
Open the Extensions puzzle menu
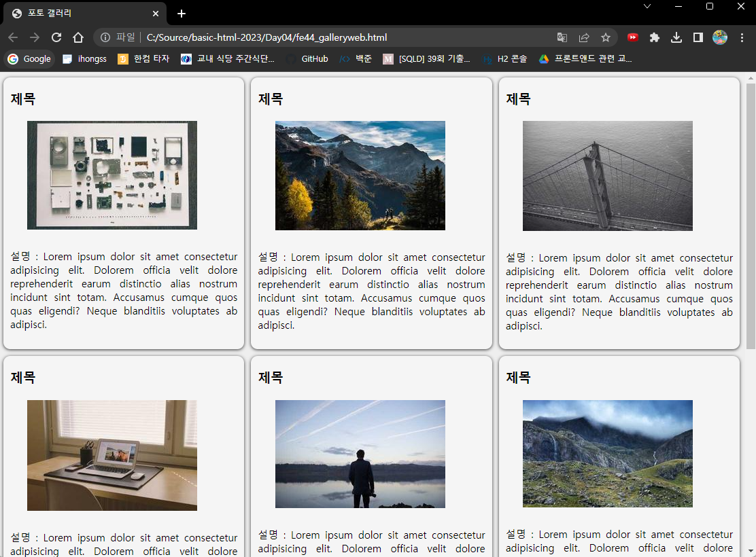tap(654, 37)
